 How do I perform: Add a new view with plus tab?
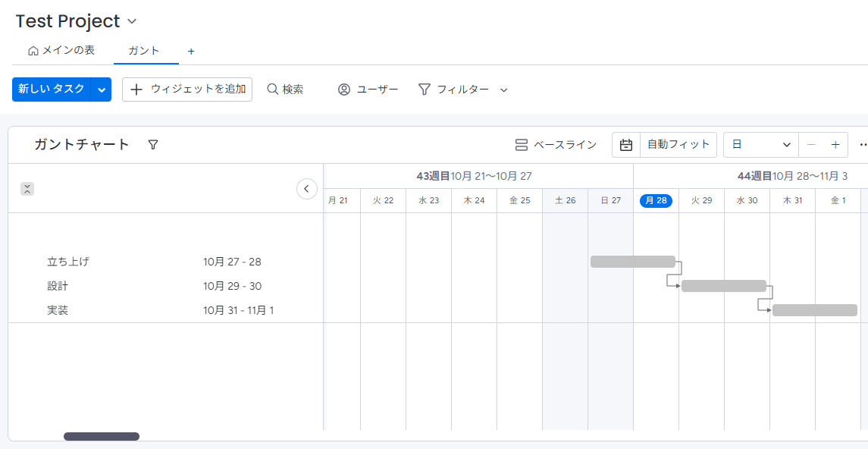[x=191, y=52]
